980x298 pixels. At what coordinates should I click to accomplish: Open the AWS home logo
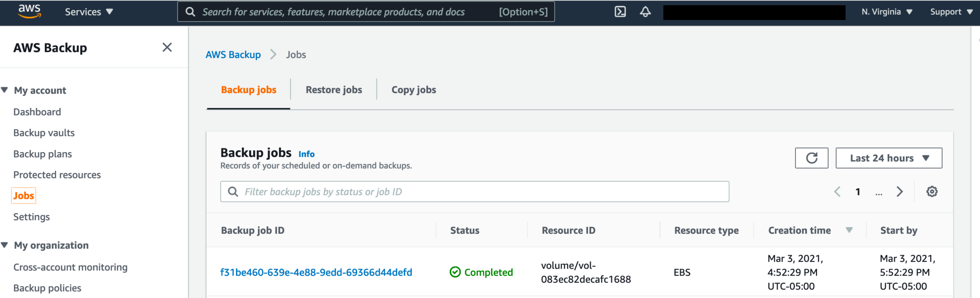tap(29, 11)
